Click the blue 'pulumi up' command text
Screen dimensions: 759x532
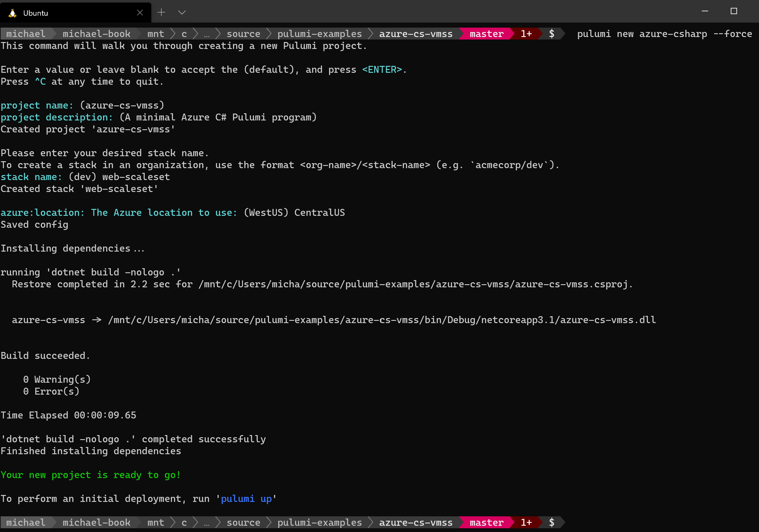246,499
